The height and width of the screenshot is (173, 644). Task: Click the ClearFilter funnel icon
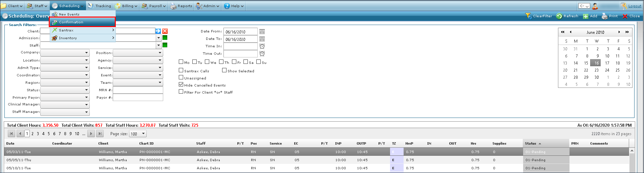(x=528, y=16)
